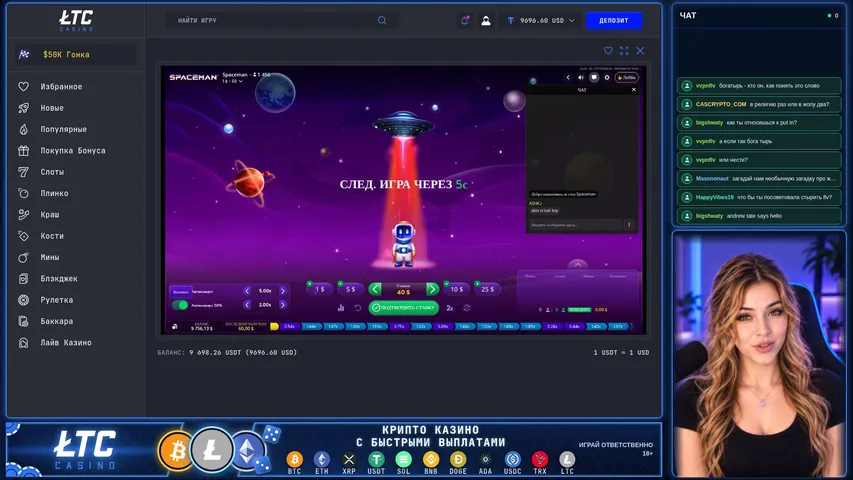Click the BTC coin icon in banner
Viewport: 853px width, 480px height.
294,459
